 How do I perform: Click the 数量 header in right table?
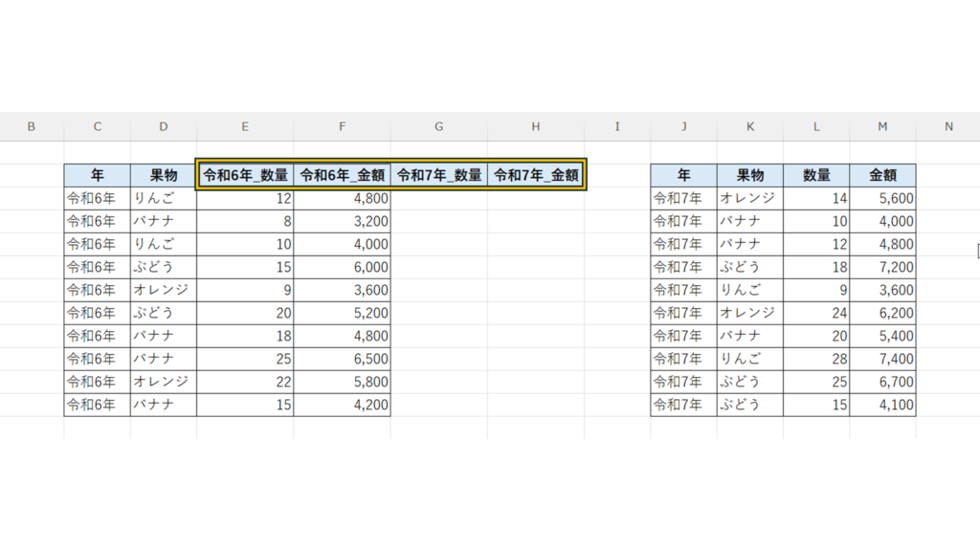816,175
